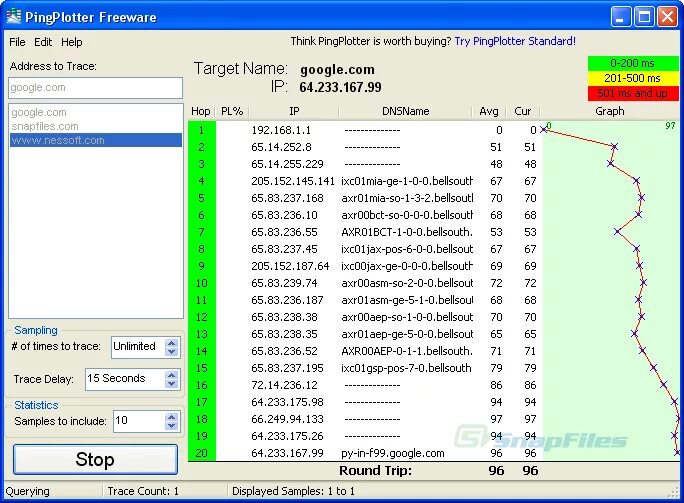Click the red 501 ms and up swatch
Viewport: 684px width, 503px height.
633,93
